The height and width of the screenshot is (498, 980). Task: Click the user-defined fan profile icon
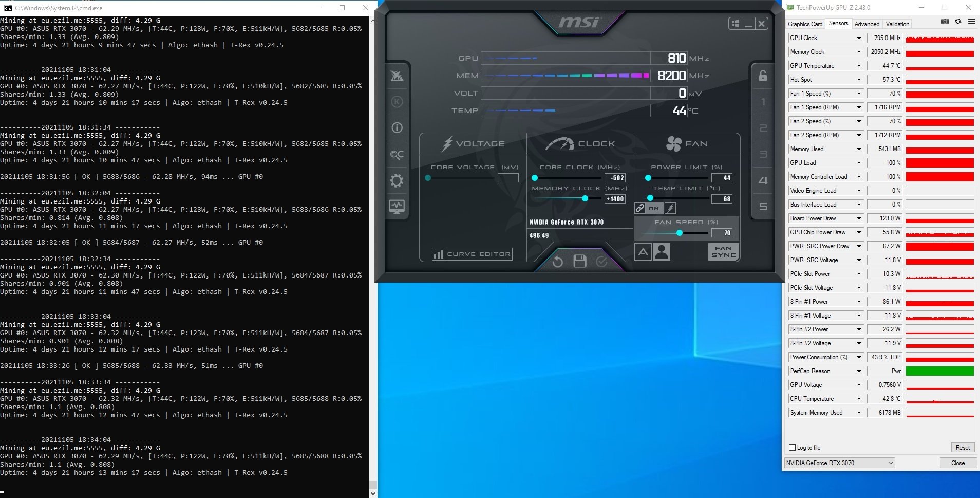(662, 252)
